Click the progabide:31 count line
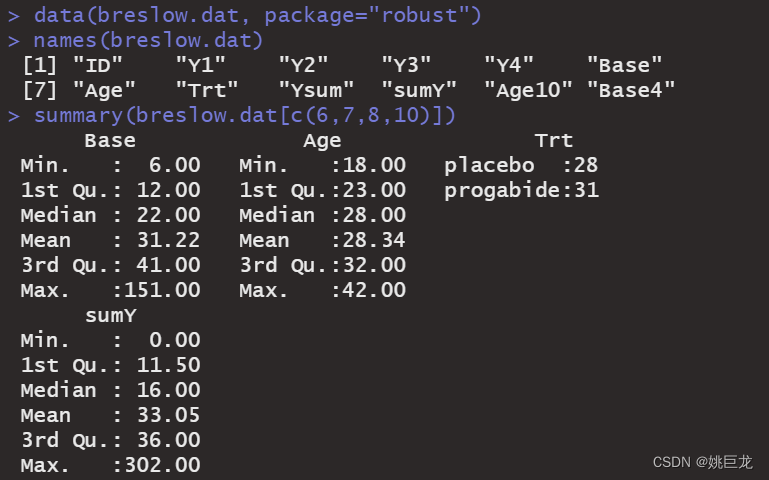The image size is (769, 480). coord(521,190)
